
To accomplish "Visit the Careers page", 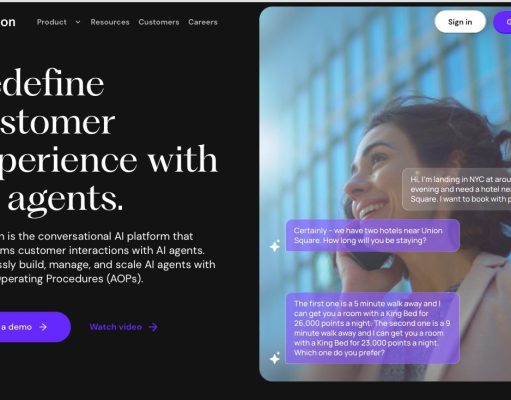I will (x=203, y=22).
